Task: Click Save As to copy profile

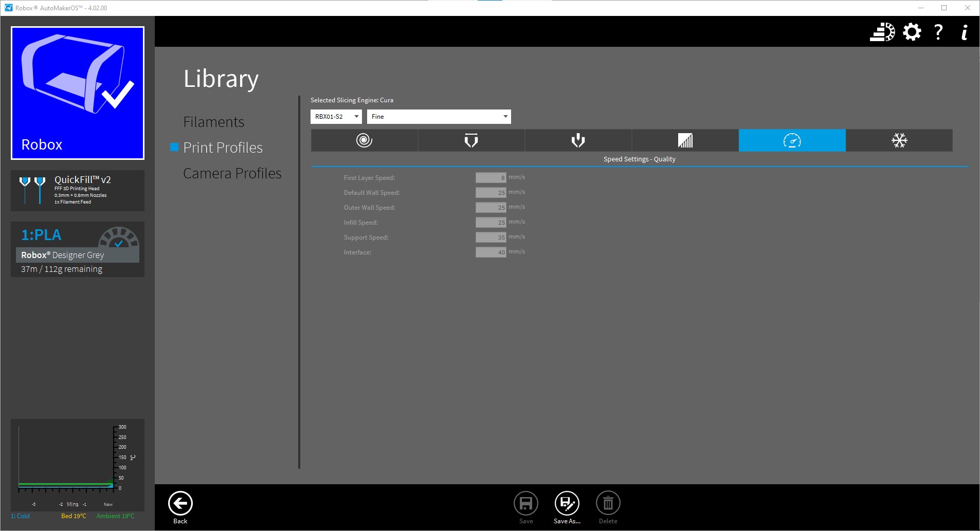Action: (567, 507)
